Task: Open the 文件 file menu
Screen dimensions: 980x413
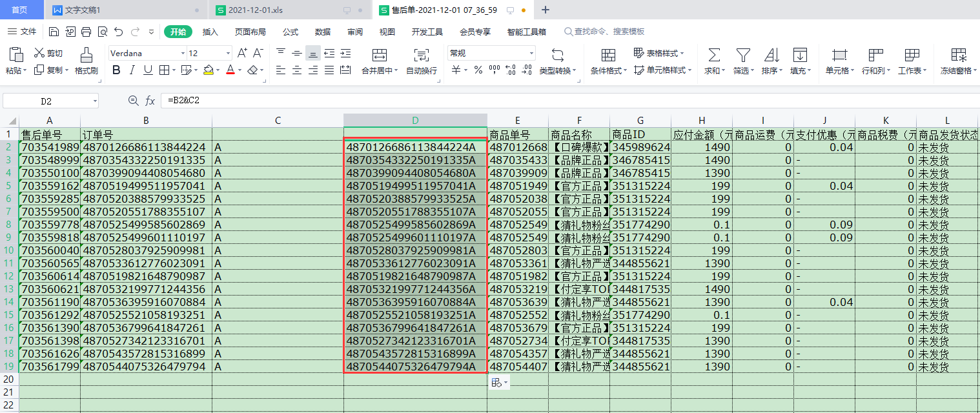Action: [22, 32]
